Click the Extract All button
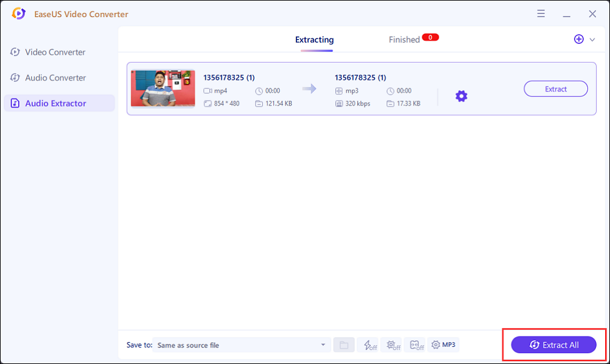 pos(554,344)
